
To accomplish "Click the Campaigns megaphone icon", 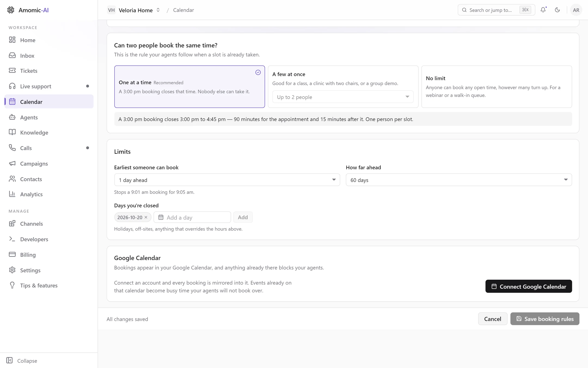I will point(12,163).
